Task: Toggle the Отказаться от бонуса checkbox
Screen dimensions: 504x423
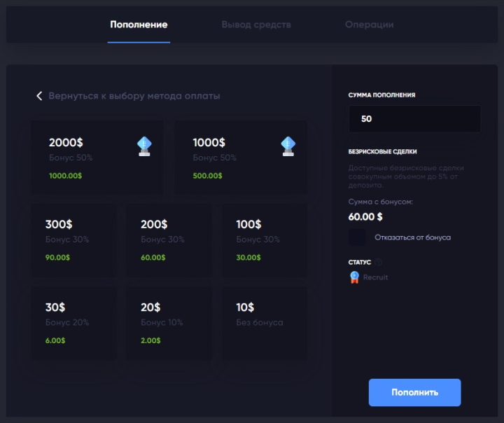Action: (x=357, y=237)
